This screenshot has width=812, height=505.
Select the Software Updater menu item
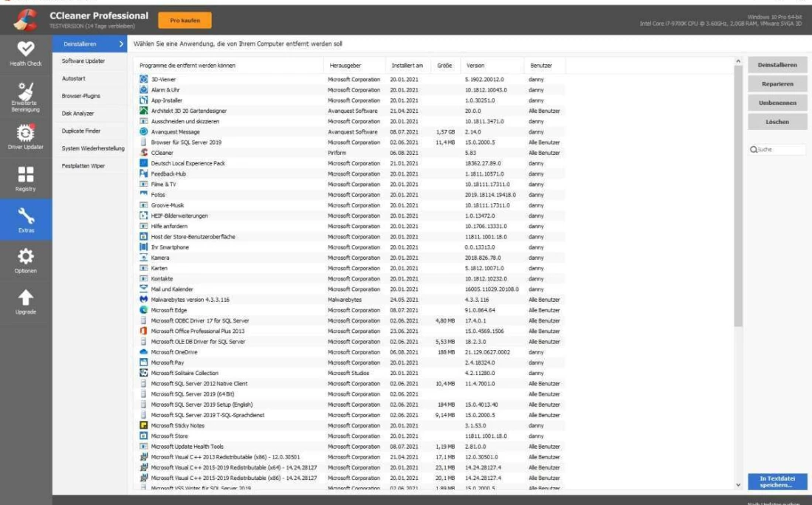pos(83,61)
